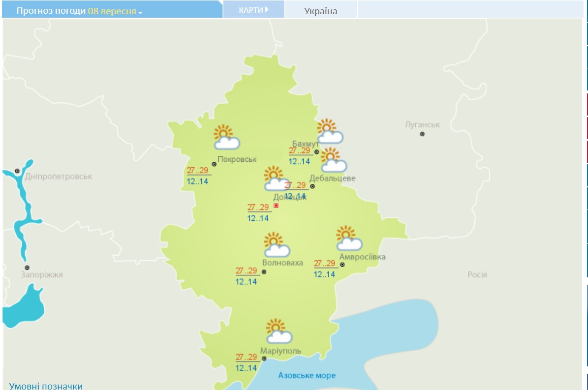Click Волноваха daytime temperature 27..29

[247, 270]
